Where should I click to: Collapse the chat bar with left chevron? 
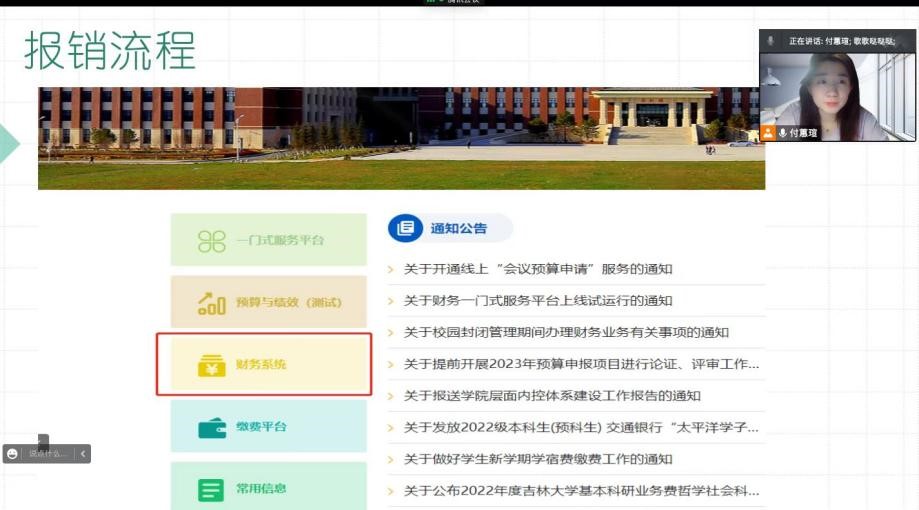[83, 453]
